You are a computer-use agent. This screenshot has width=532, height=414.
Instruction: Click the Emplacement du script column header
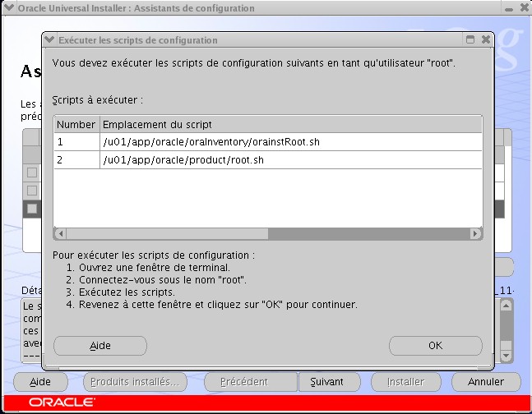[291, 124]
